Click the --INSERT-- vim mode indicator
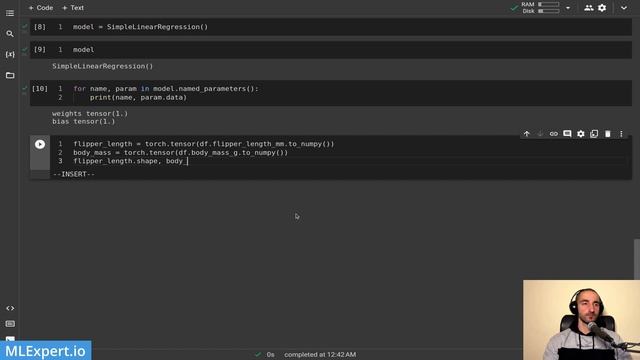This screenshot has height=360, width=640. [x=74, y=174]
